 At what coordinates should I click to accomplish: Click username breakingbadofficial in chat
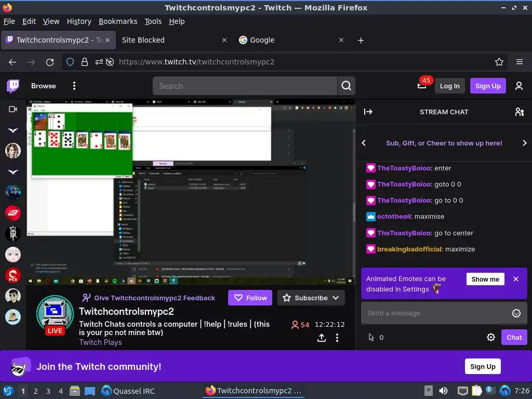pos(409,249)
